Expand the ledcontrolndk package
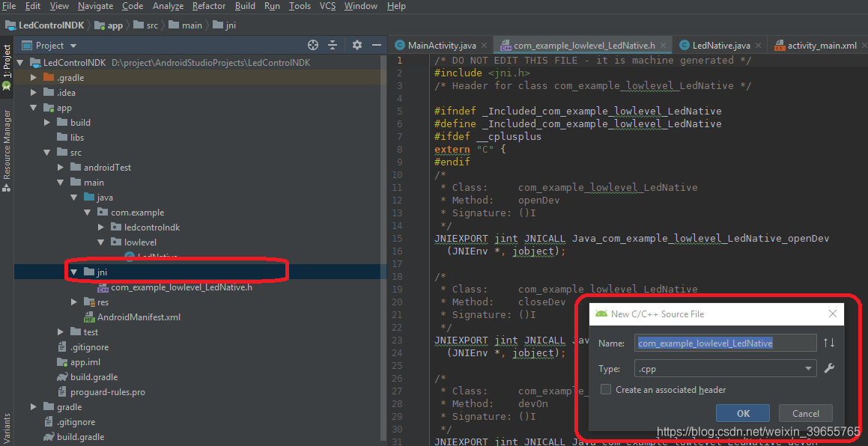 point(101,227)
